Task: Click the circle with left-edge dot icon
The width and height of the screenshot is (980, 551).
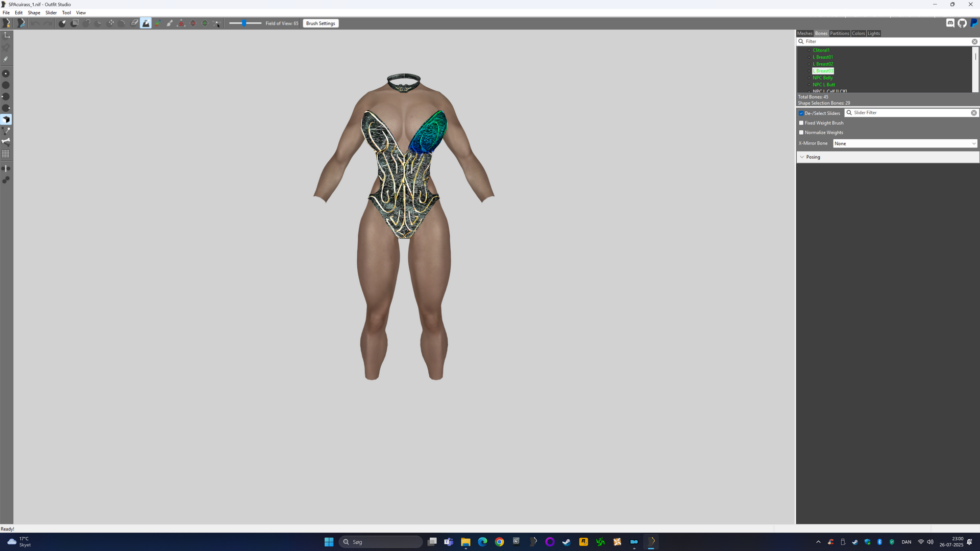Action: pyautogui.click(x=6, y=97)
